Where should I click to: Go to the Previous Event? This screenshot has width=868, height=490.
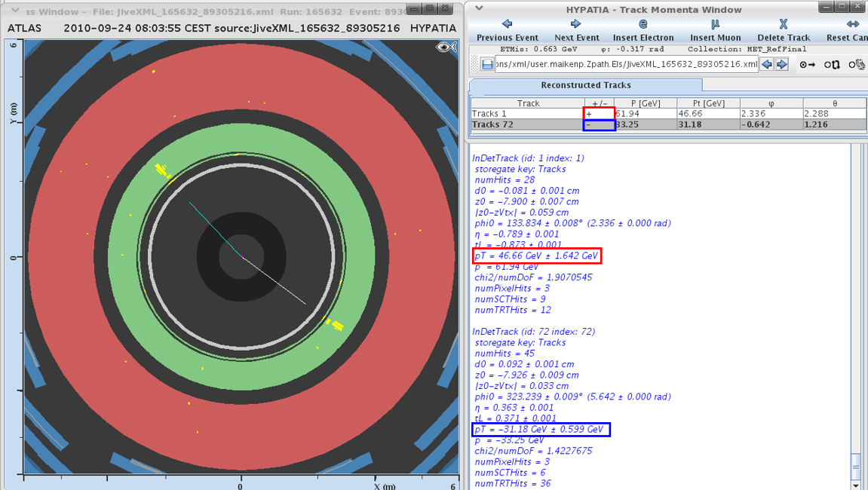pos(507,30)
